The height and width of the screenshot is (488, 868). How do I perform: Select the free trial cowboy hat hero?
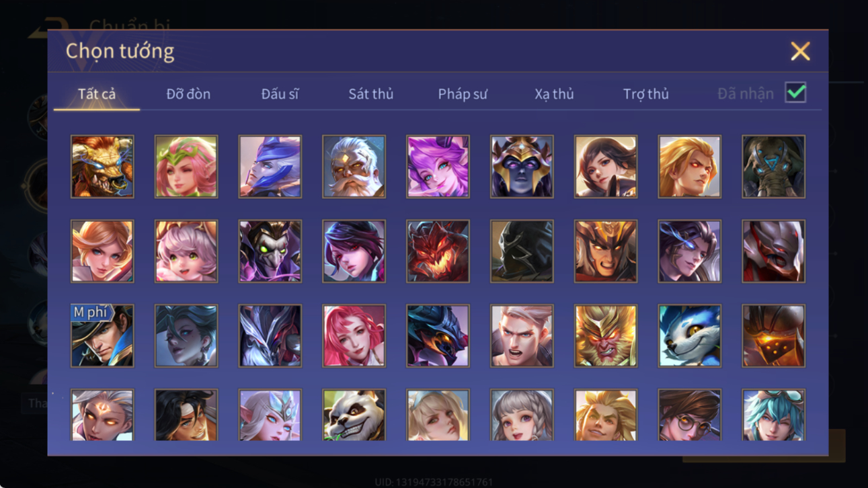tap(102, 335)
